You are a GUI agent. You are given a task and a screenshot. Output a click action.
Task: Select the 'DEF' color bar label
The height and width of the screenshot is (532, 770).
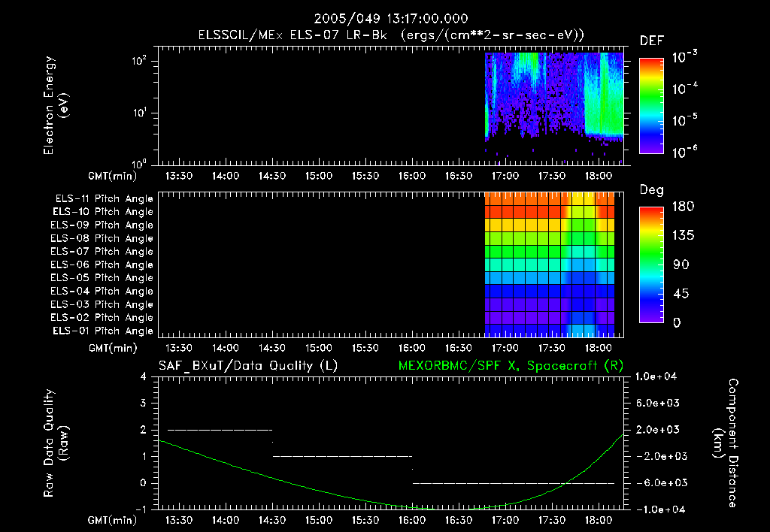point(652,41)
